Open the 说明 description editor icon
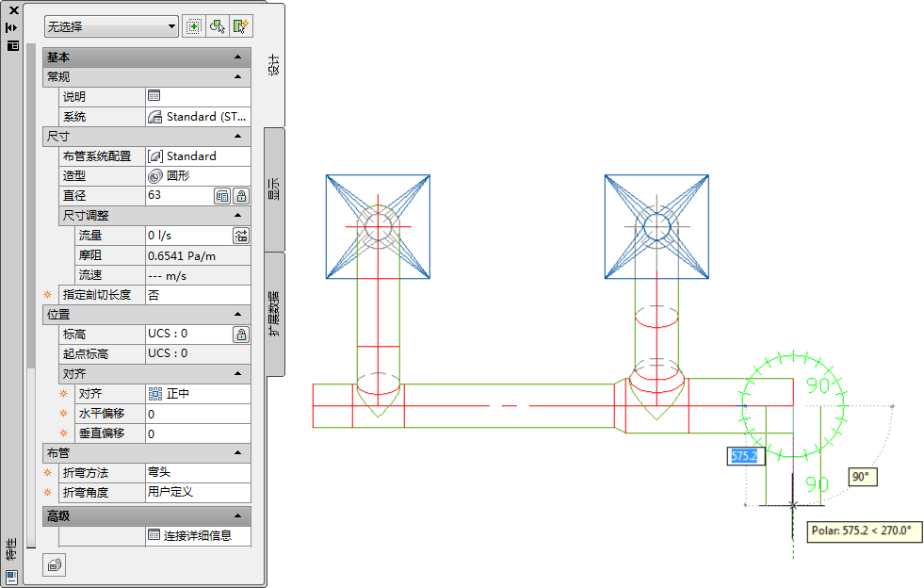The width and height of the screenshot is (924, 588). (x=154, y=95)
